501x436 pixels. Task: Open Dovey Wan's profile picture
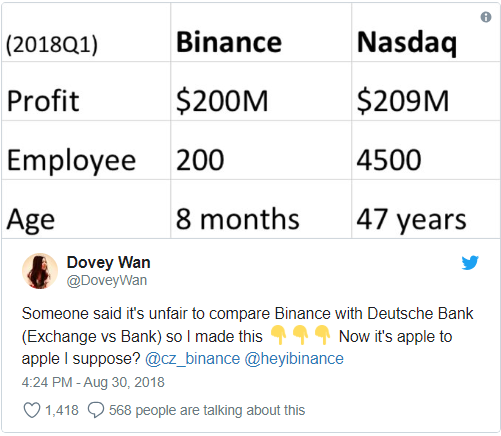tap(40, 271)
